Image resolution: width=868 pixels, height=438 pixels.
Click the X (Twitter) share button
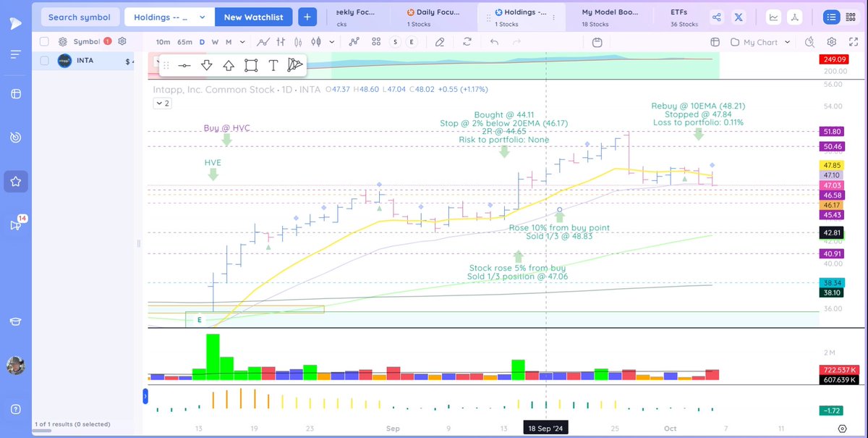[x=739, y=17]
